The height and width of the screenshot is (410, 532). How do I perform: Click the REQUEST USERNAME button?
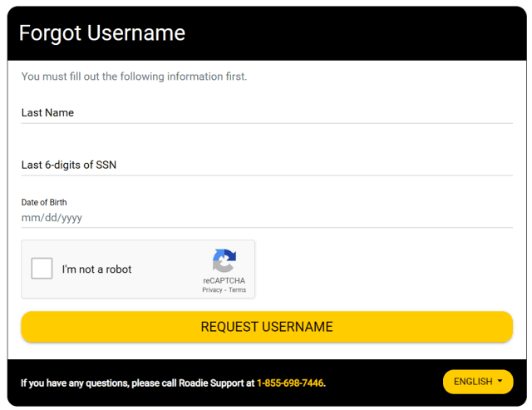click(x=267, y=327)
